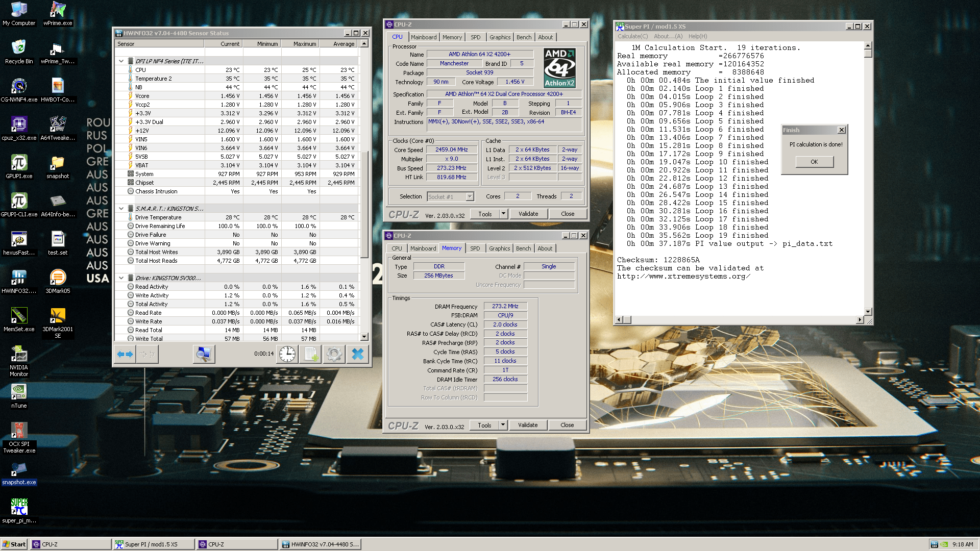
Task: Click Tools button in bottom CPU-Z
Action: click(484, 425)
